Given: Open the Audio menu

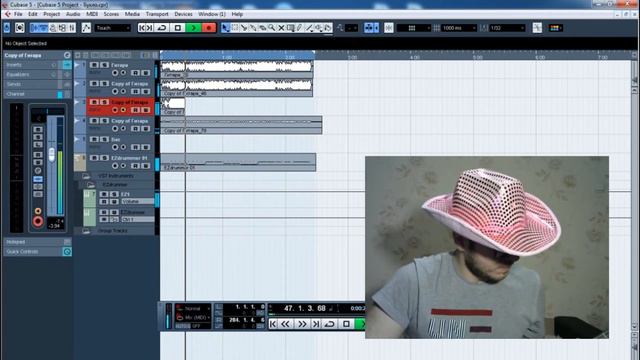Looking at the screenshot, I should click(73, 14).
